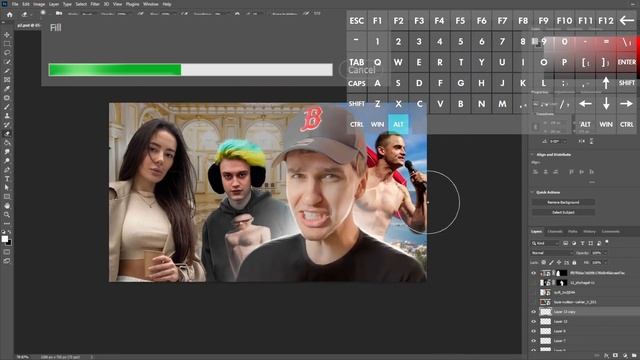
Task: Open the eraser tool preset picker arrow
Action: point(32,14)
